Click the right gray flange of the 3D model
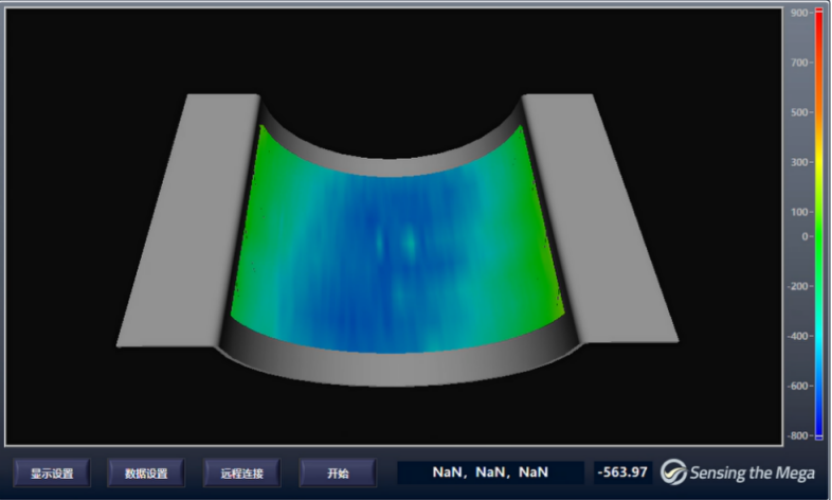This screenshot has height=500, width=832. [x=598, y=230]
